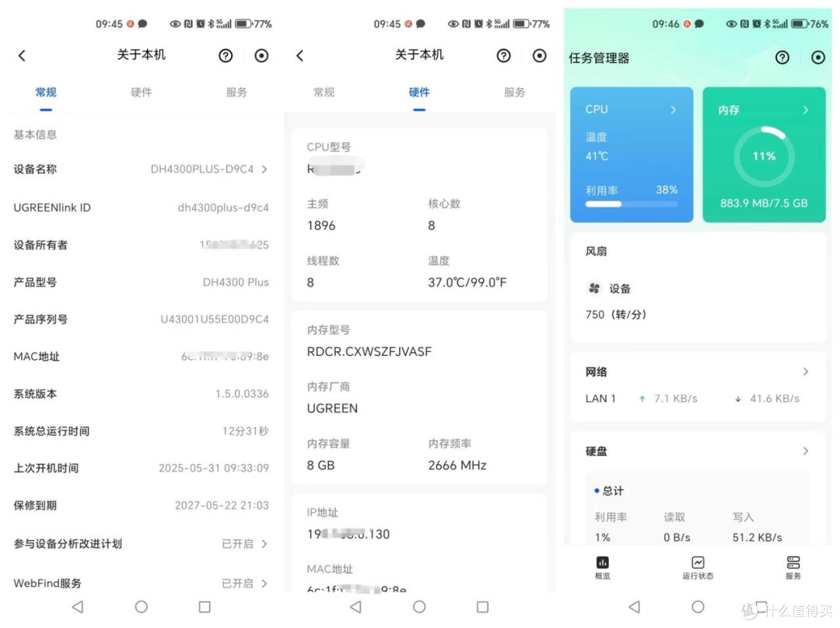840x628 pixels.
Task: Expand 内存 card chevron
Action: (806, 110)
